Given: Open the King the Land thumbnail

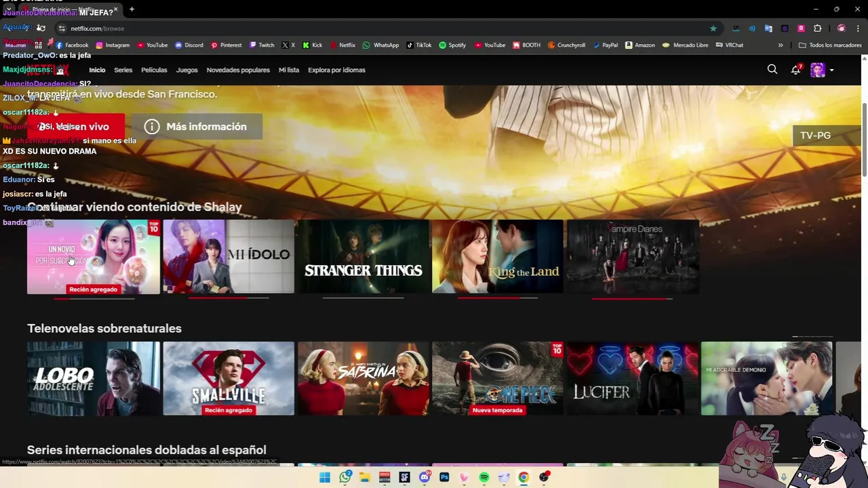Looking at the screenshot, I should pos(498,257).
